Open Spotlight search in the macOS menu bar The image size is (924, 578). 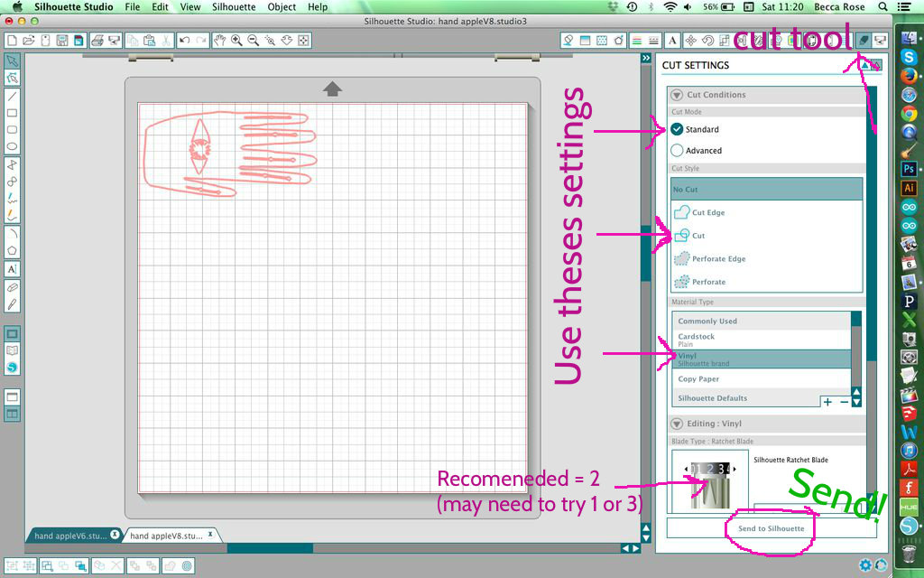[882, 7]
